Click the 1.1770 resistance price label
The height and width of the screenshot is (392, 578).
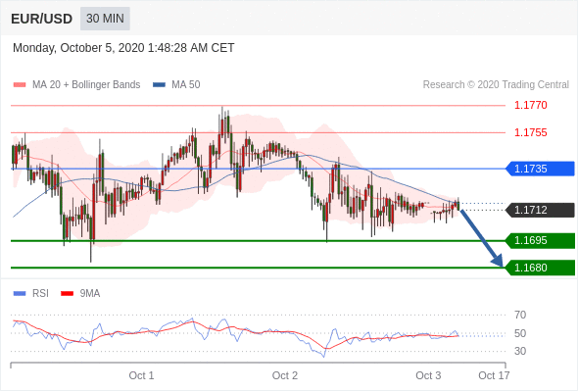click(530, 106)
